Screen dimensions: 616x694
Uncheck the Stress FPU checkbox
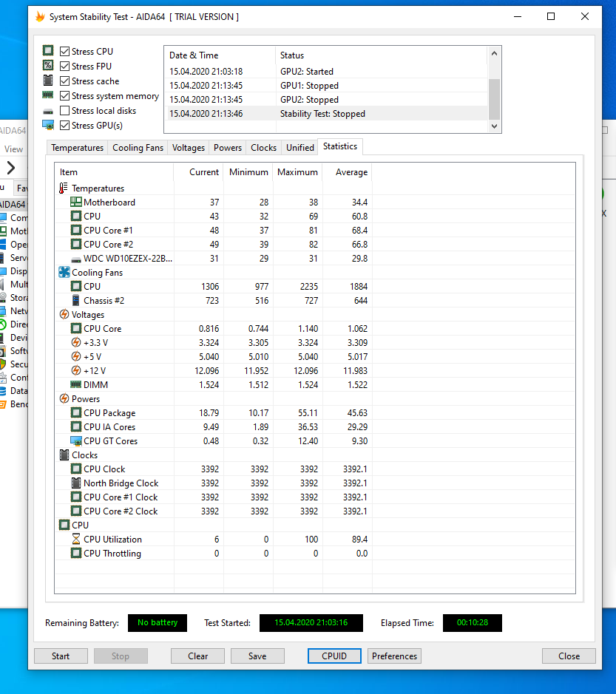(64, 67)
